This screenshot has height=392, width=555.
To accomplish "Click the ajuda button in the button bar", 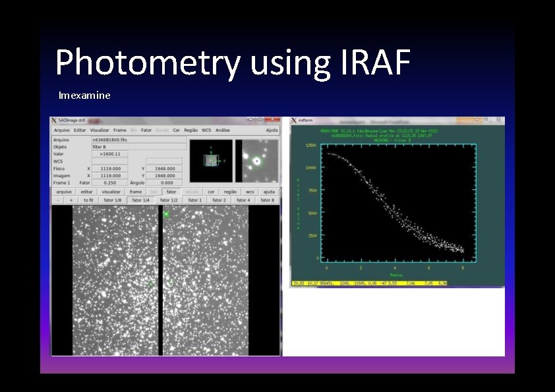I will pos(269,192).
